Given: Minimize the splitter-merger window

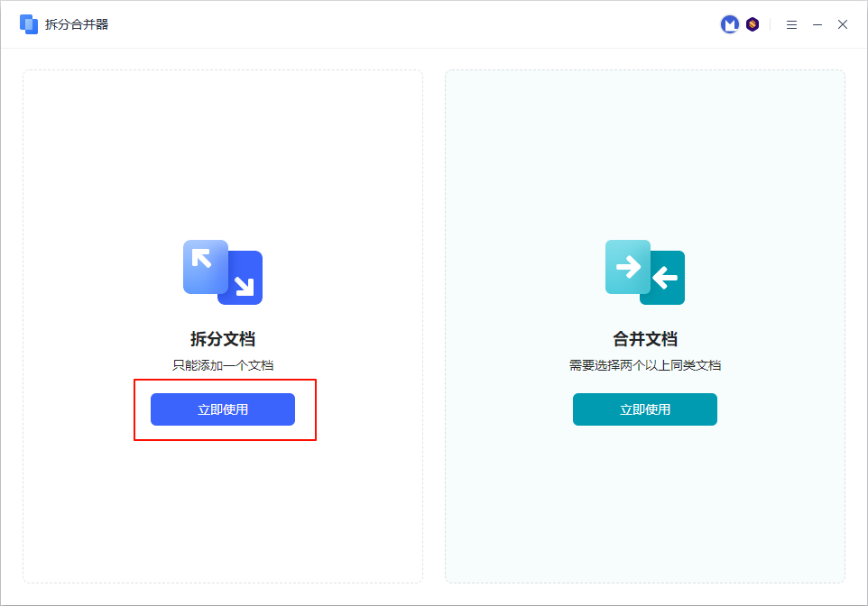Looking at the screenshot, I should [x=817, y=24].
